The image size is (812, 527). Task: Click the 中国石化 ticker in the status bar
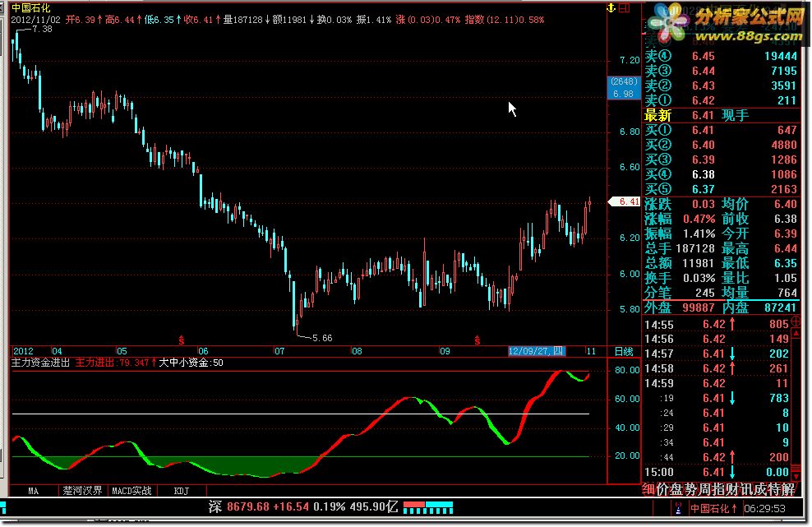[713, 509]
